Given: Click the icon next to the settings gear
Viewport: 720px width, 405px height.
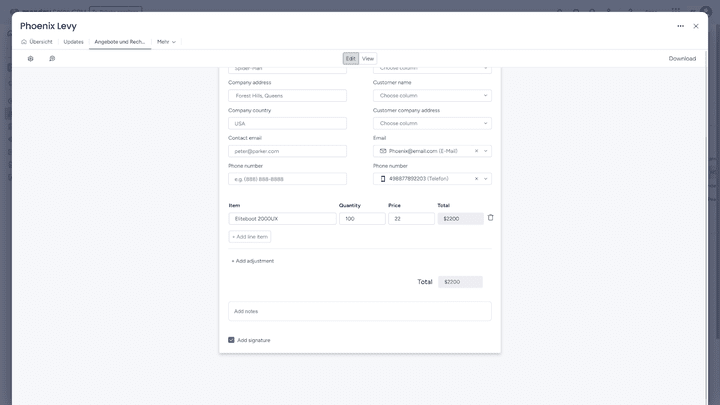Looking at the screenshot, I should tap(52, 59).
